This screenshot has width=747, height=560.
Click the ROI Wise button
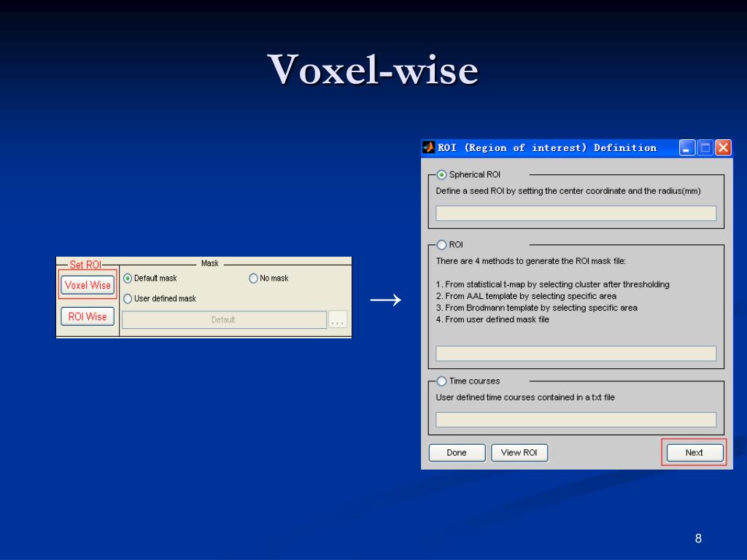point(88,316)
